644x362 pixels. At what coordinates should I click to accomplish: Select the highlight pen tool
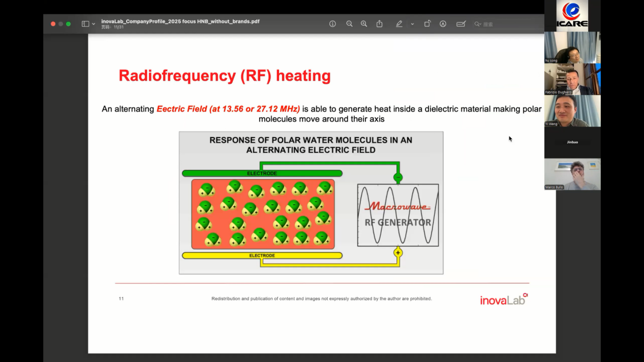tap(399, 24)
